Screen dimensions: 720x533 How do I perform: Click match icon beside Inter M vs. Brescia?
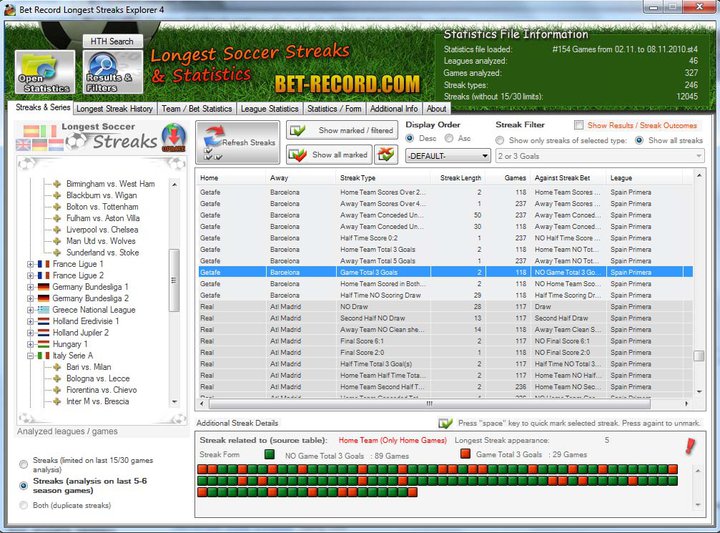pyautogui.click(x=57, y=401)
